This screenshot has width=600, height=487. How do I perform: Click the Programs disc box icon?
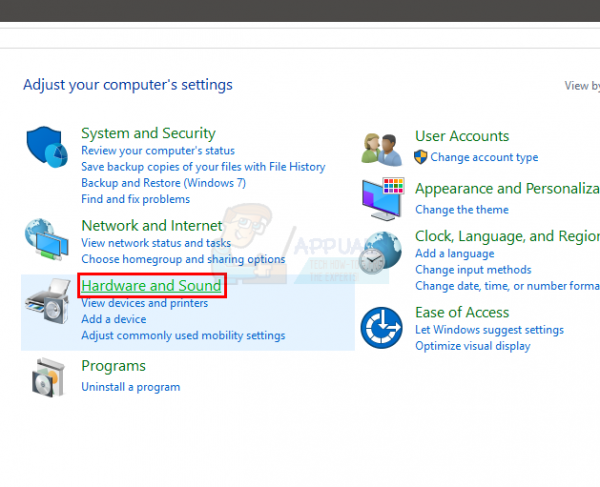pyautogui.click(x=48, y=377)
